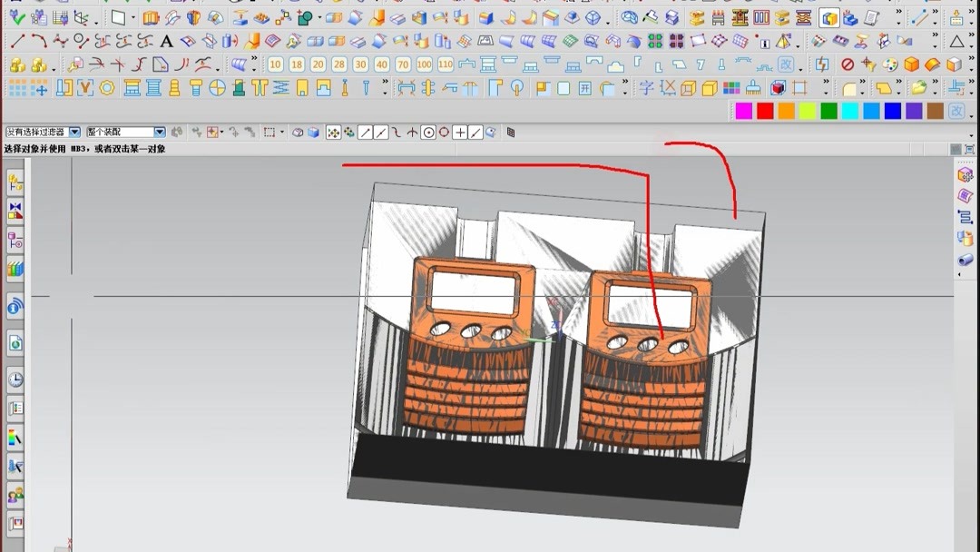Viewport: 980px width, 552px height.
Task: Open the selection filter dropdown
Action: (x=74, y=132)
